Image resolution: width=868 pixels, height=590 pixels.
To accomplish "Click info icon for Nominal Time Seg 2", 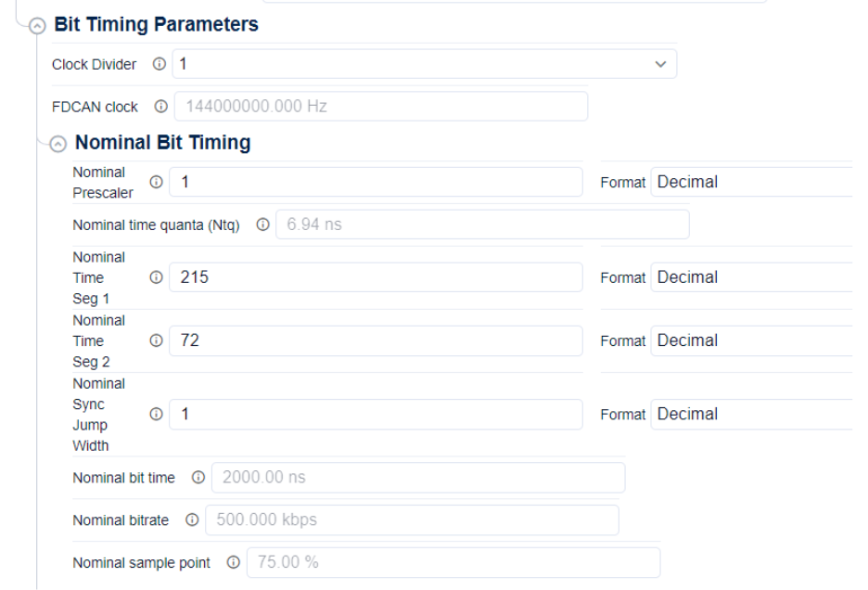I will [155, 341].
